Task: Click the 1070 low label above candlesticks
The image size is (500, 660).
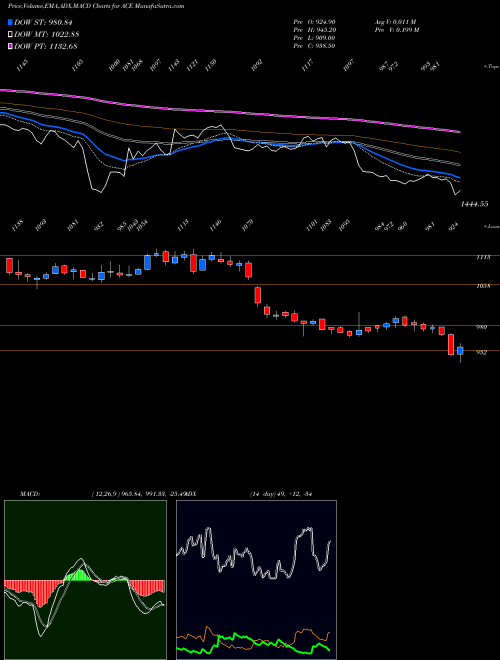Action: pos(248,224)
